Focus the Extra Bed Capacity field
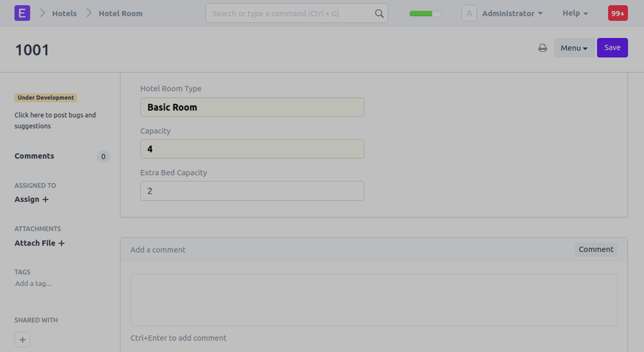644x352 pixels. [x=252, y=191]
